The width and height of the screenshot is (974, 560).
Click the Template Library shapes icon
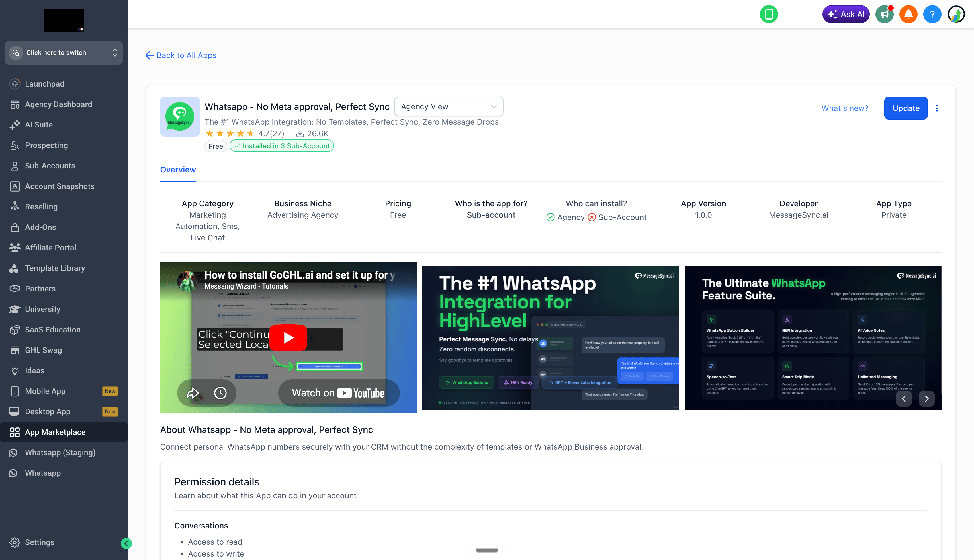click(15, 268)
